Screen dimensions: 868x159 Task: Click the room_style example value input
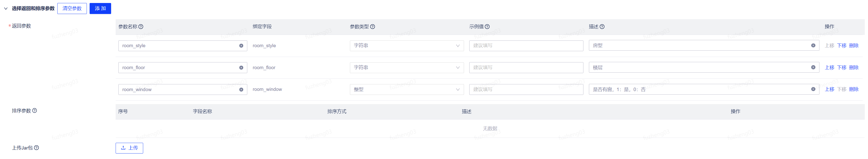point(526,46)
